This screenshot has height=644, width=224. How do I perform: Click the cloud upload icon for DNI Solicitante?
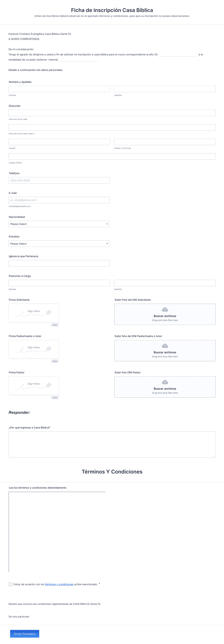[x=165, y=310]
